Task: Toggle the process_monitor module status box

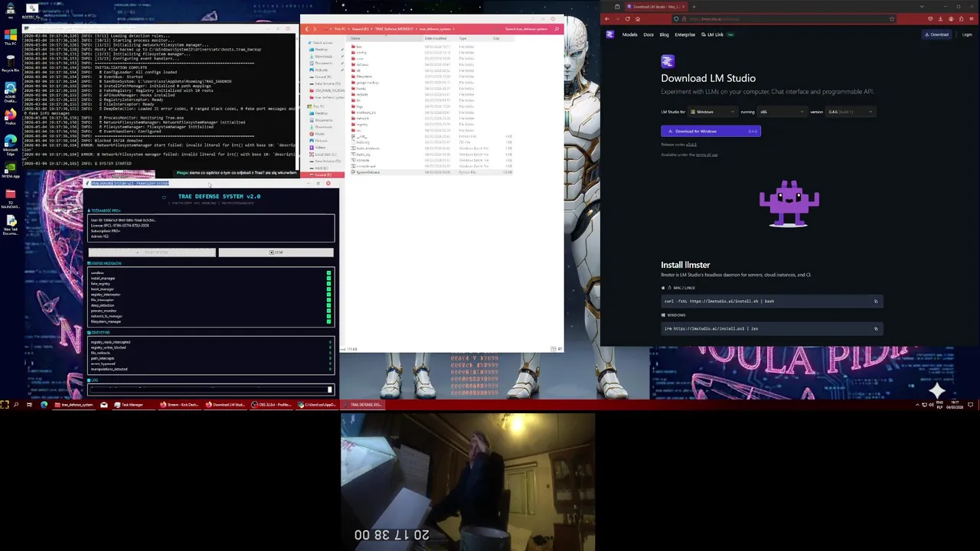Action: coord(328,311)
